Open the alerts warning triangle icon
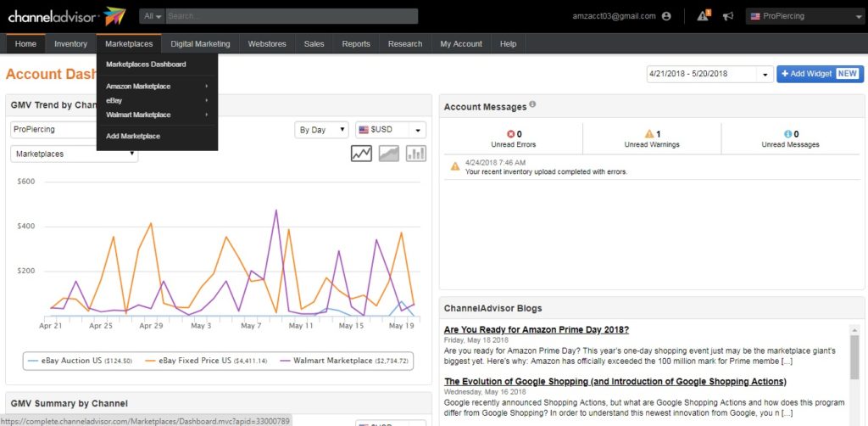This screenshot has height=426, width=868. tap(703, 16)
